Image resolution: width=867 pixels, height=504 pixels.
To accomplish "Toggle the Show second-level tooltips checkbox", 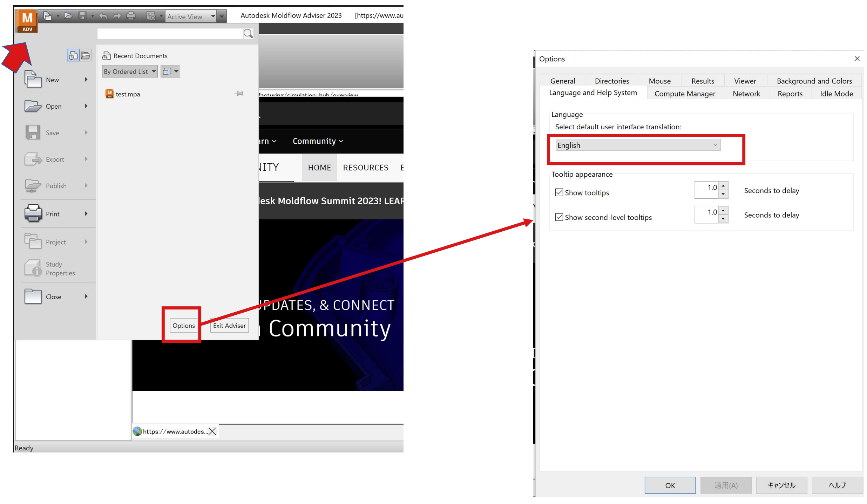I will click(x=559, y=217).
